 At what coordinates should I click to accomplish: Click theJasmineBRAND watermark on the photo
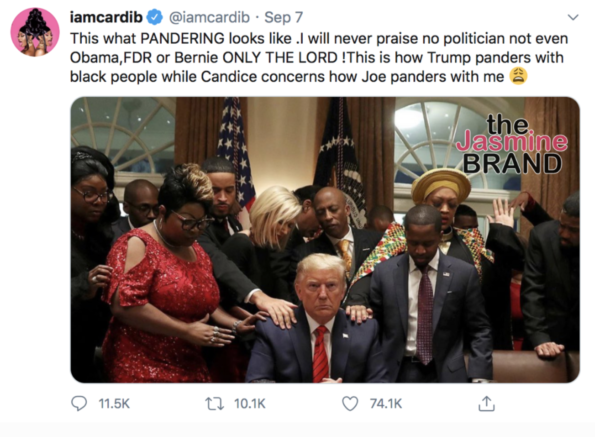click(x=512, y=145)
